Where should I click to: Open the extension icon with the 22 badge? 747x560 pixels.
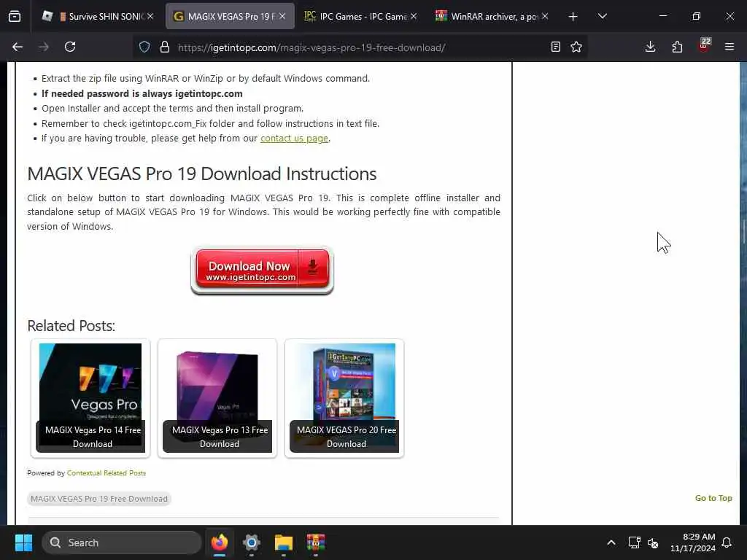click(704, 45)
